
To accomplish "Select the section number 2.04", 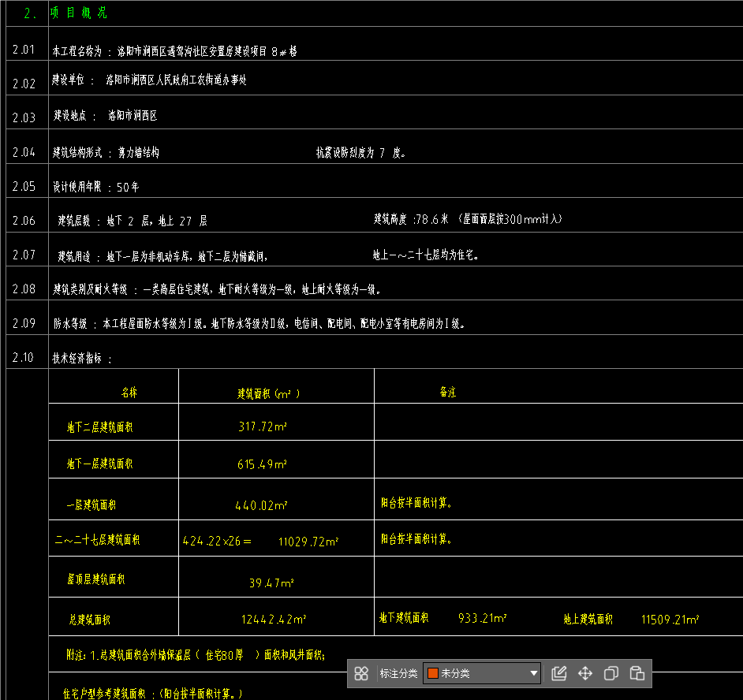I will (x=24, y=152).
